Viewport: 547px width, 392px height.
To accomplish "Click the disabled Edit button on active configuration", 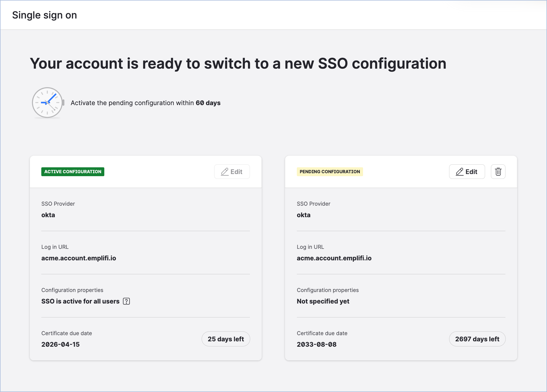I will pos(232,172).
